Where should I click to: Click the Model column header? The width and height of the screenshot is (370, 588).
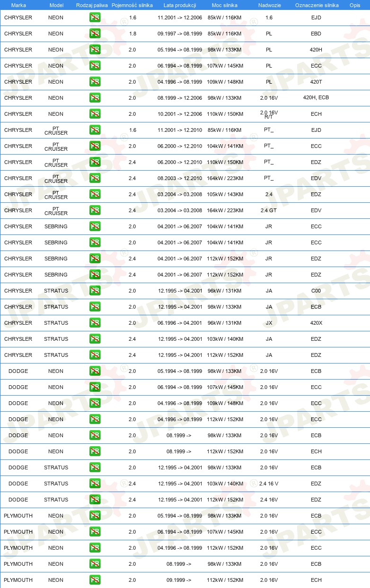click(x=56, y=5)
